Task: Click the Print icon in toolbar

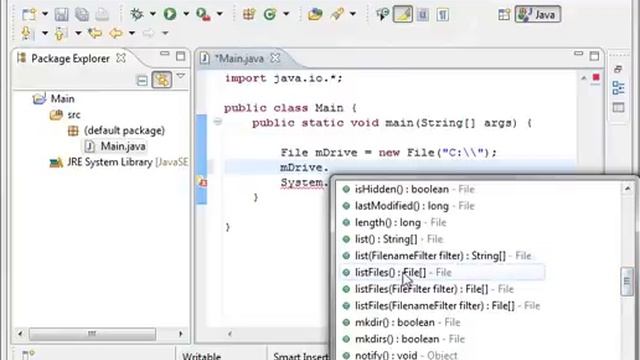Action: point(102,15)
